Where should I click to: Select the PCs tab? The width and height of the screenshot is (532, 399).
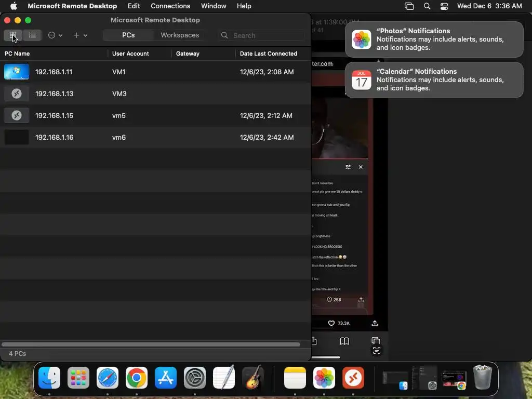tap(128, 35)
